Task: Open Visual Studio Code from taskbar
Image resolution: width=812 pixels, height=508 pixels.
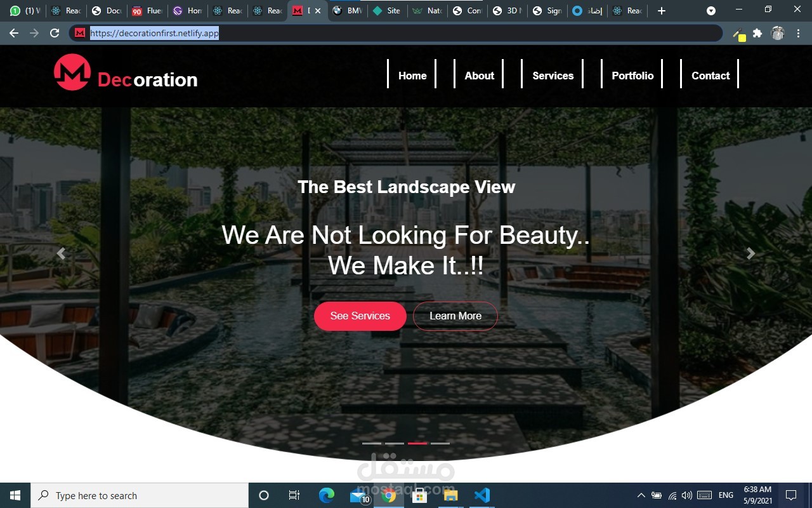Action: [x=482, y=495]
